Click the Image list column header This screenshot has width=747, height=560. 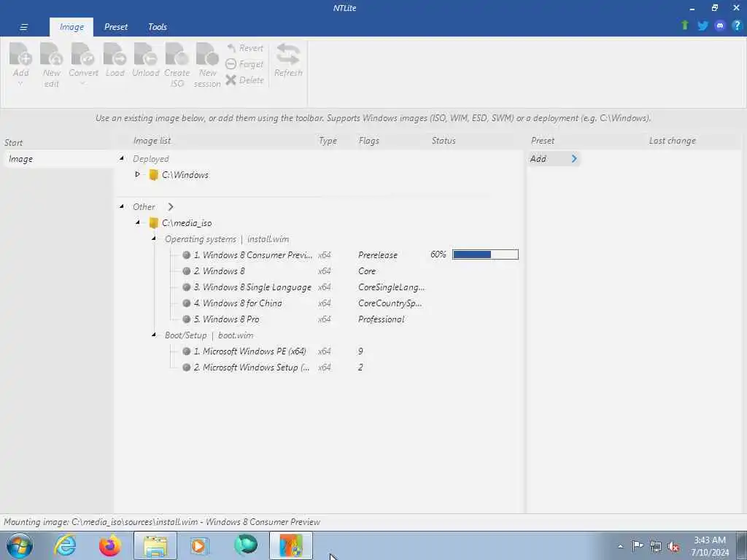(x=152, y=141)
